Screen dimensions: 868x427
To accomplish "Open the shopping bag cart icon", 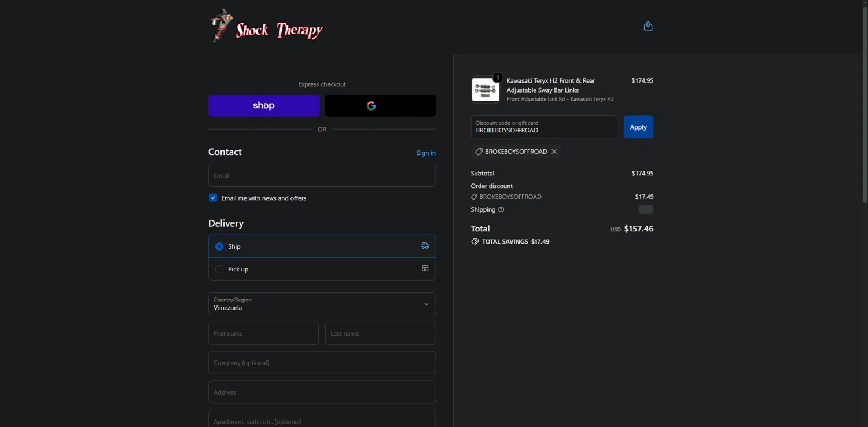I will pyautogui.click(x=648, y=27).
